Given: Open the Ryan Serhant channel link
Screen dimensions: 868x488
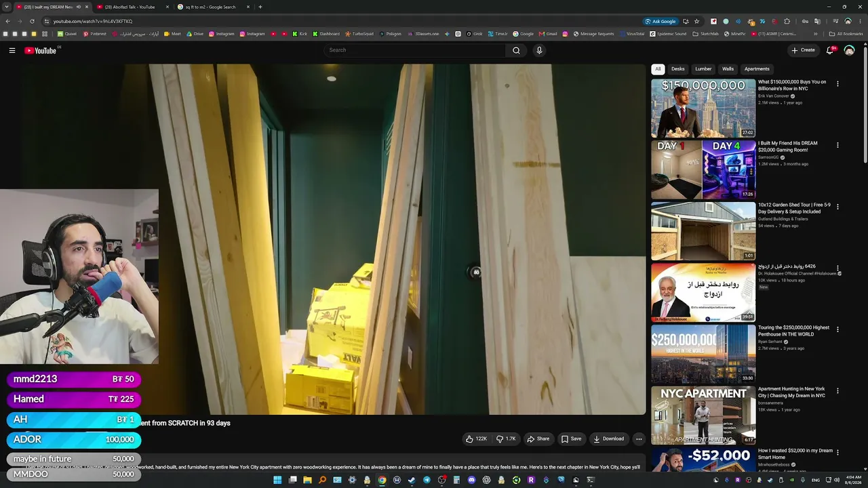Looking at the screenshot, I should [x=772, y=342].
